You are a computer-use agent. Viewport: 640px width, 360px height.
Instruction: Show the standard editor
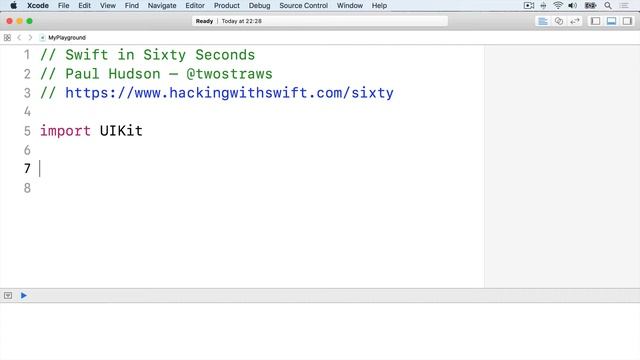pyautogui.click(x=543, y=21)
